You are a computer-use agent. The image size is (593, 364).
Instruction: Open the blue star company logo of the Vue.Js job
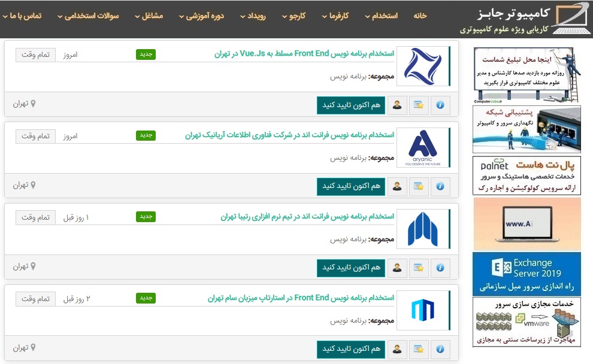pyautogui.click(x=423, y=66)
